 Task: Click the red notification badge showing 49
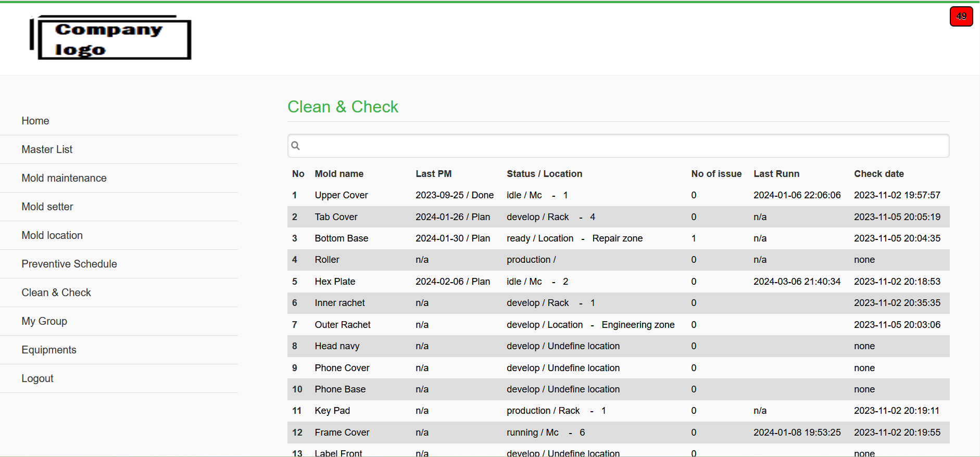click(961, 16)
